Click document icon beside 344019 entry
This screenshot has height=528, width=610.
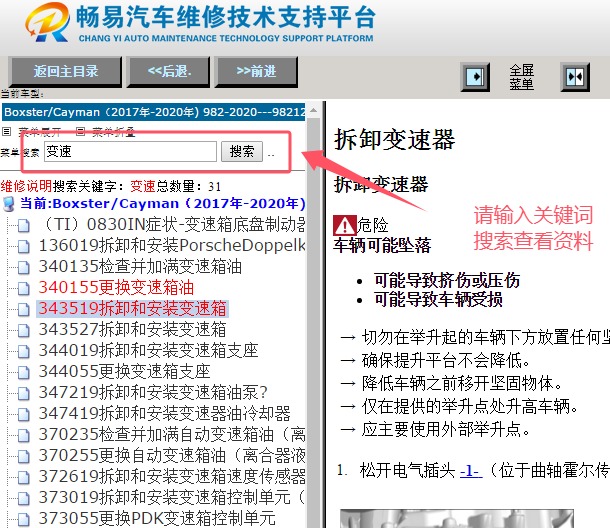[24, 352]
